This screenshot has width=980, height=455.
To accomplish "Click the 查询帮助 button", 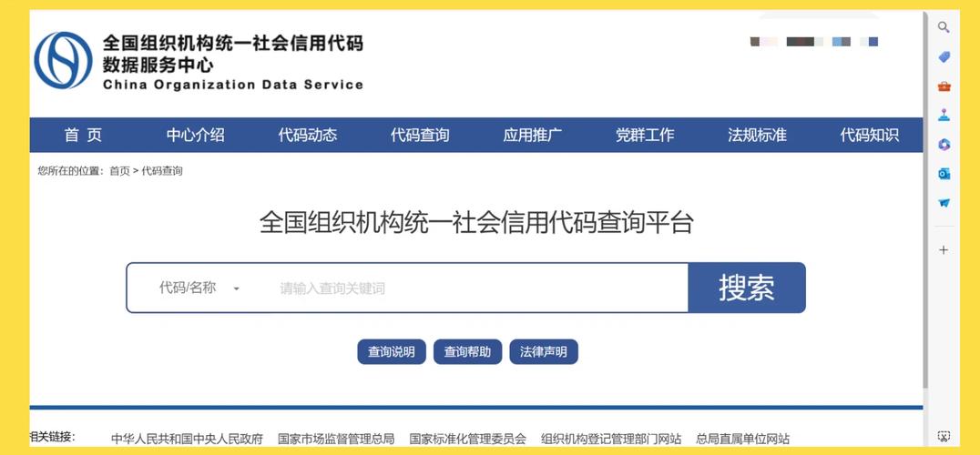I will [467, 352].
